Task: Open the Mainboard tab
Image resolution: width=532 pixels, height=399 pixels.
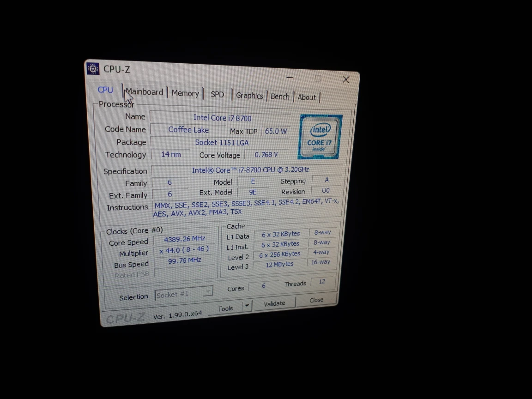Action: (x=145, y=92)
